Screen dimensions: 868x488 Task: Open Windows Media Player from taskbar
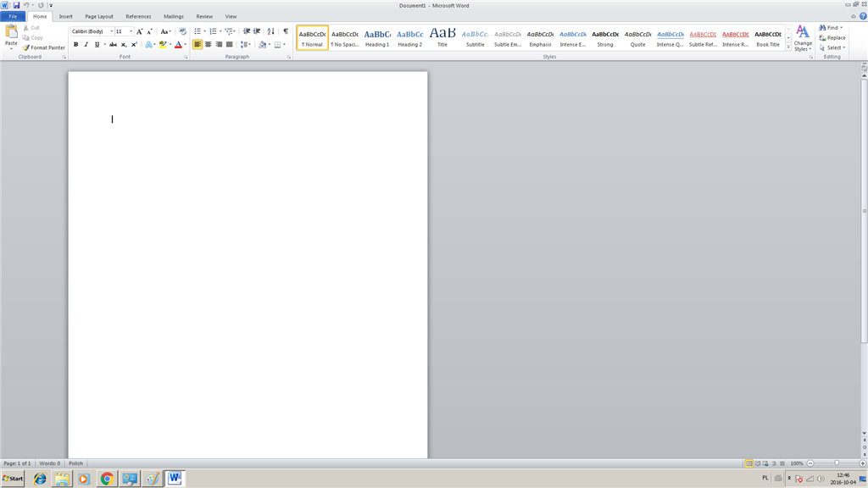point(84,479)
